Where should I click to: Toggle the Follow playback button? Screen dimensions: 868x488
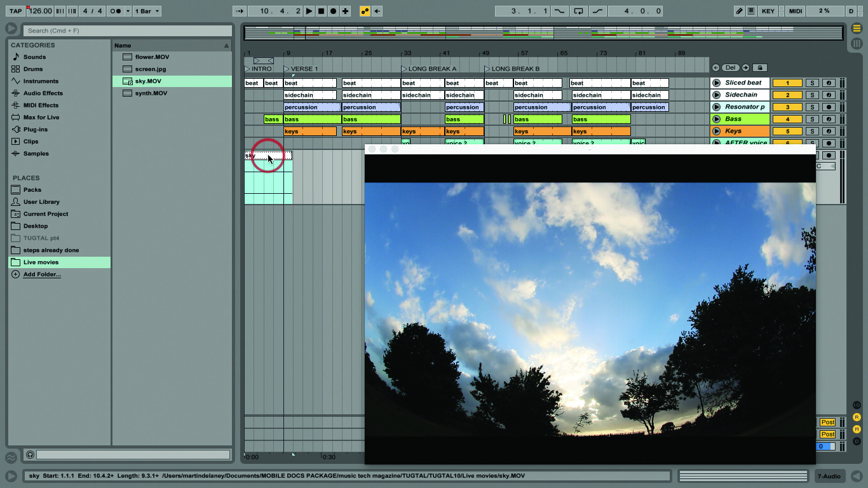tap(239, 11)
